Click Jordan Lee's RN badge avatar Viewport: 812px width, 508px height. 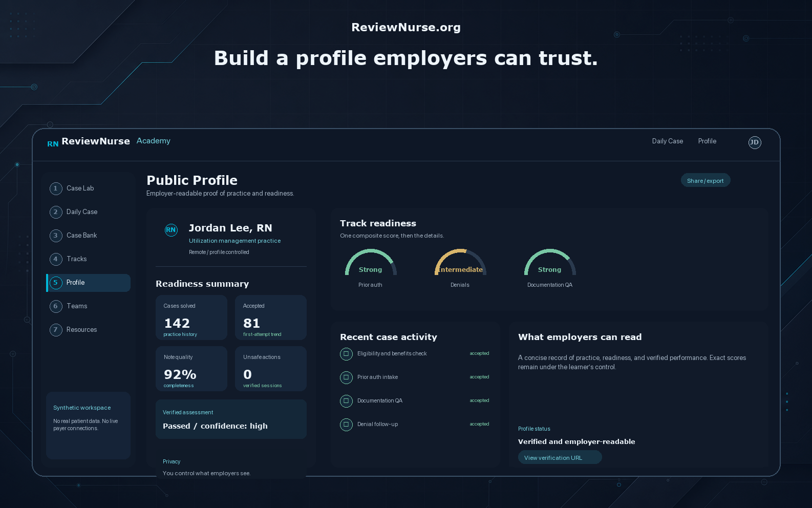(171, 230)
